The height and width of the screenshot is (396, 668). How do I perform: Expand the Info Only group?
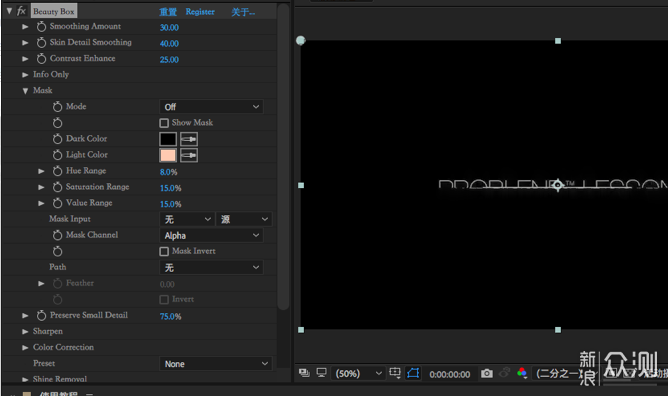[25, 75]
